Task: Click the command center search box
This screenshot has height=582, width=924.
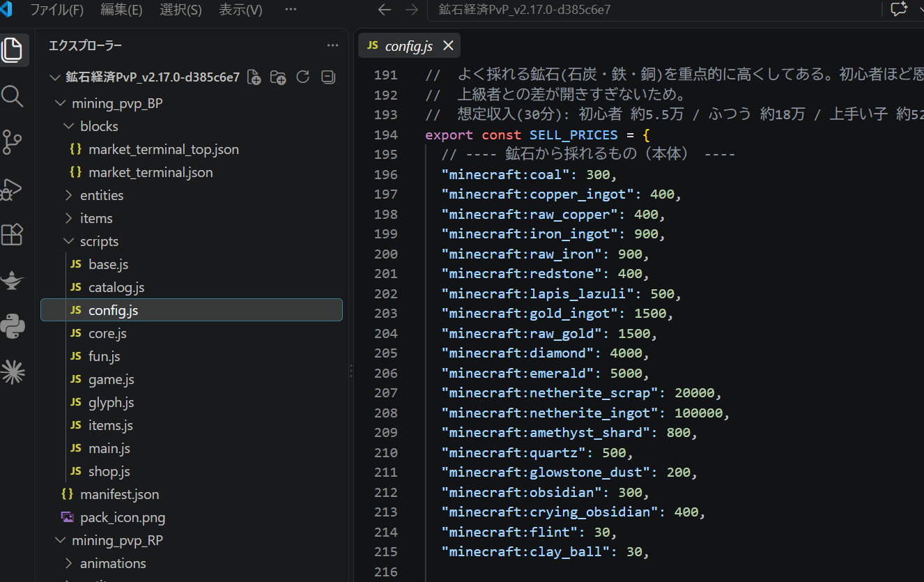Action: pyautogui.click(x=654, y=10)
